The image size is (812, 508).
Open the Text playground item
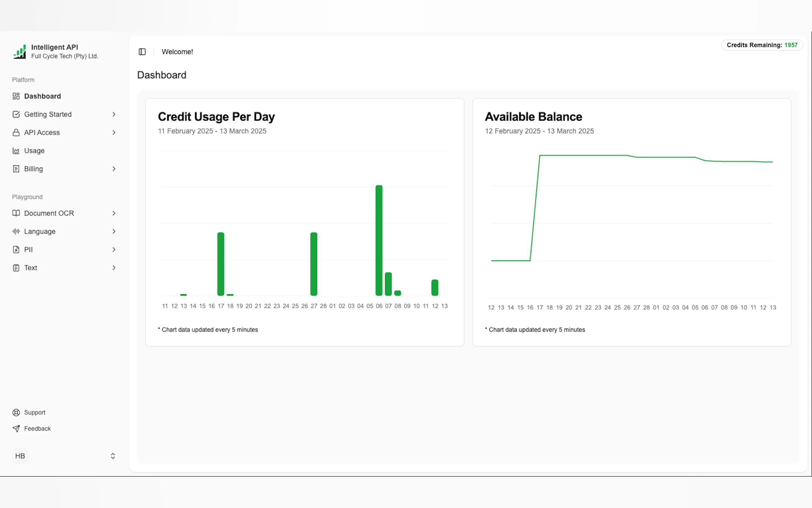31,268
